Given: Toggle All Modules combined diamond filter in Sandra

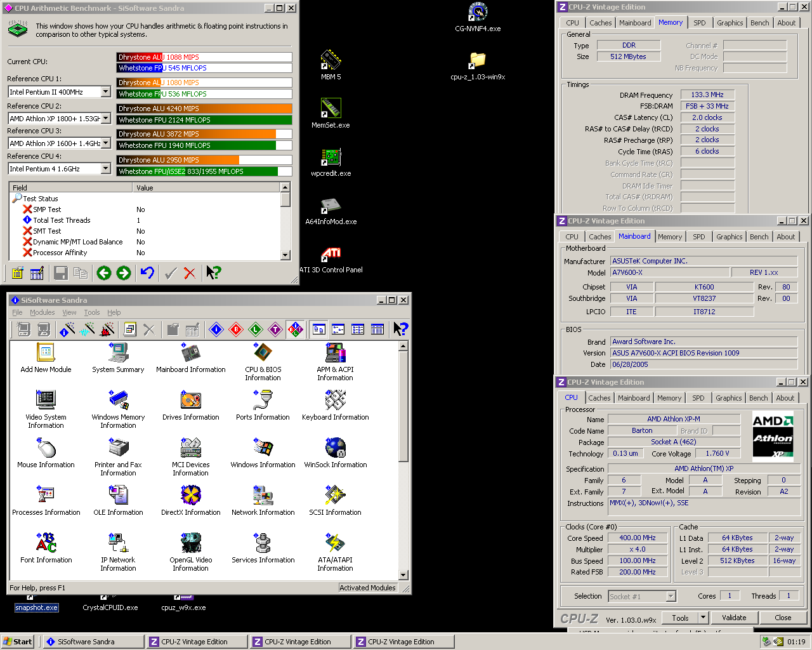Looking at the screenshot, I should pyautogui.click(x=295, y=329).
